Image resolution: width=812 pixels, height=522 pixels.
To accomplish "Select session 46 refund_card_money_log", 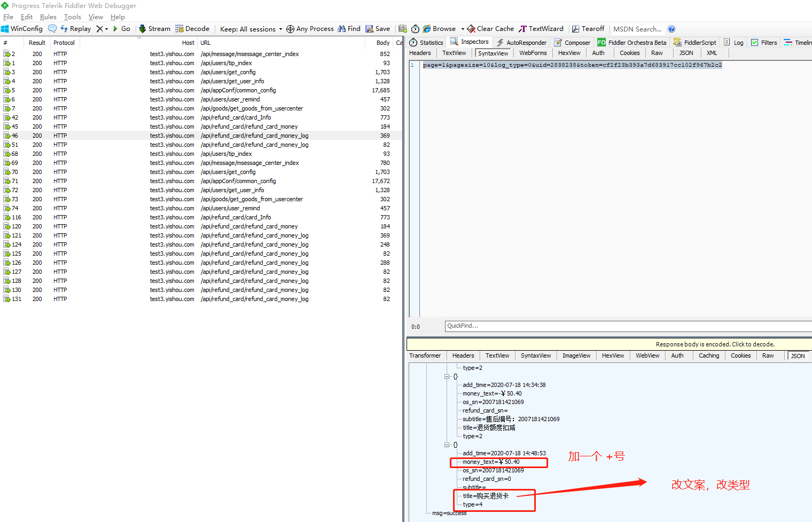I will coord(201,136).
